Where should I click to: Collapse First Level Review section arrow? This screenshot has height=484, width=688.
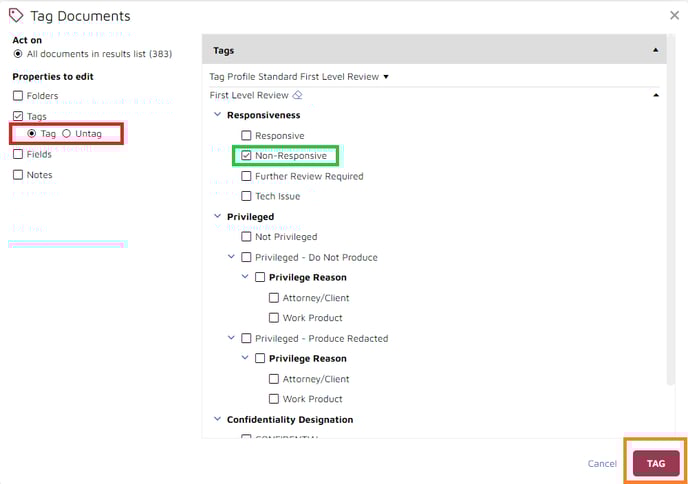656,95
